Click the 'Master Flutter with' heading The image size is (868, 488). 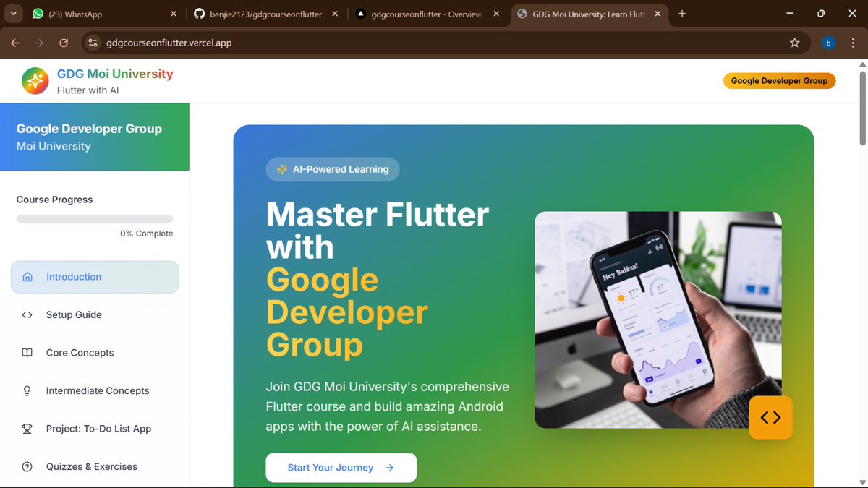point(378,231)
